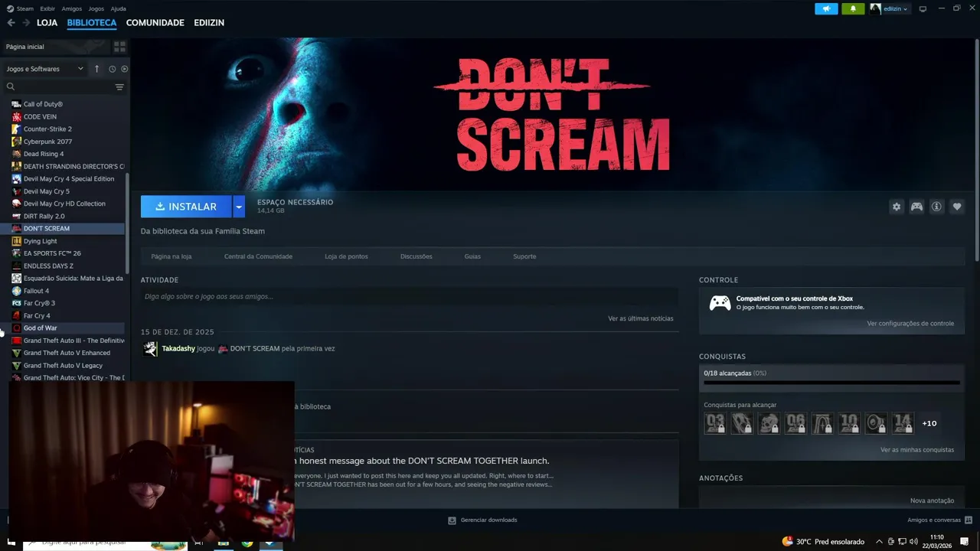Open the Exibir menu
Screen dimensions: 980x551
tap(47, 8)
